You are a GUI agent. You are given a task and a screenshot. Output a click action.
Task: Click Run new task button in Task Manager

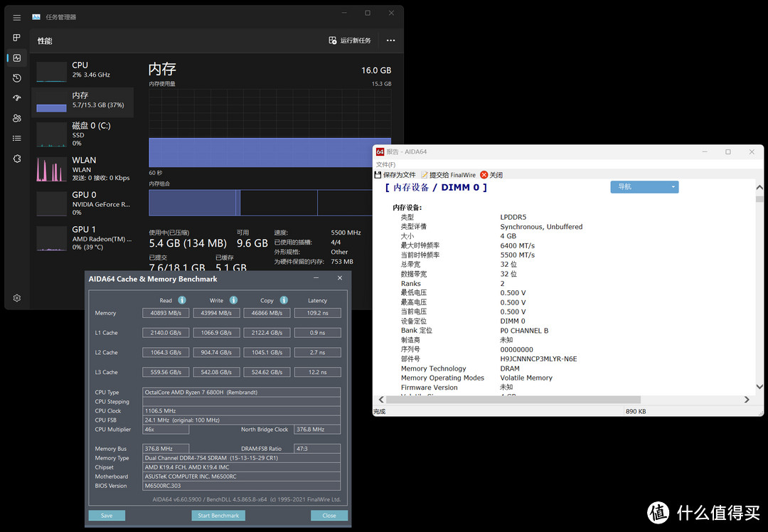coord(350,40)
